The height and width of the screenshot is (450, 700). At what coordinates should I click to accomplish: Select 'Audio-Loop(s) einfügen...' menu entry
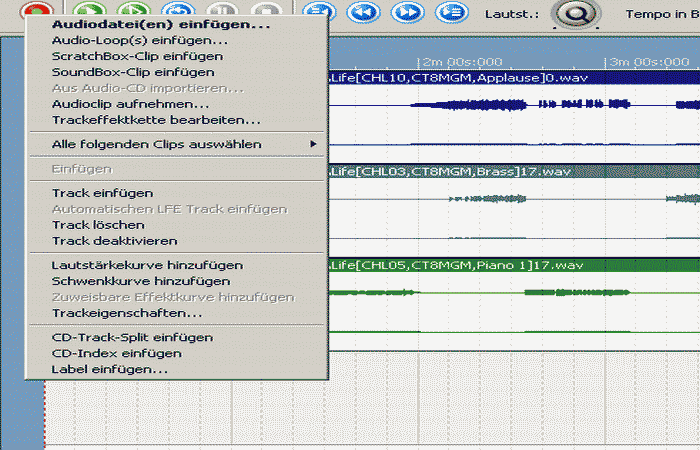(x=139, y=40)
